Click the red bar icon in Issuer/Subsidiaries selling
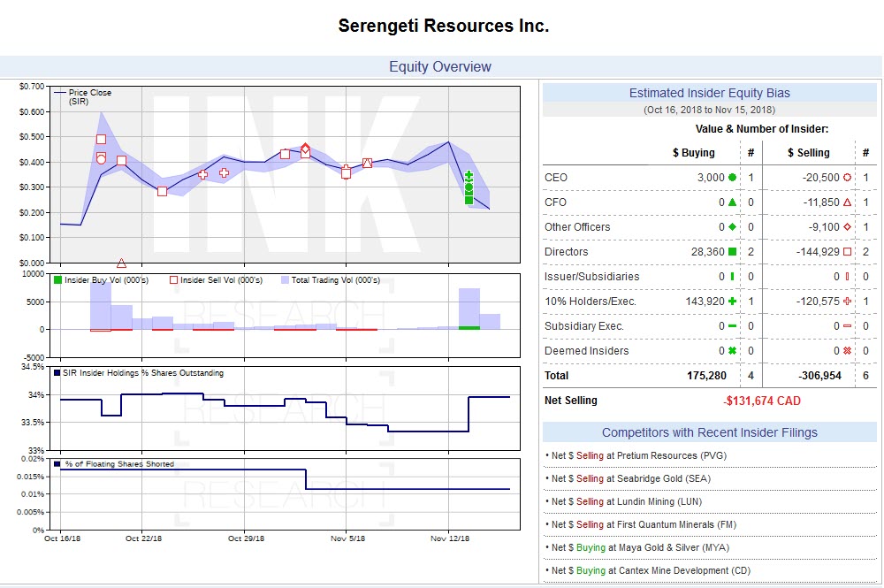Image resolution: width=884 pixels, height=588 pixels. [x=847, y=277]
